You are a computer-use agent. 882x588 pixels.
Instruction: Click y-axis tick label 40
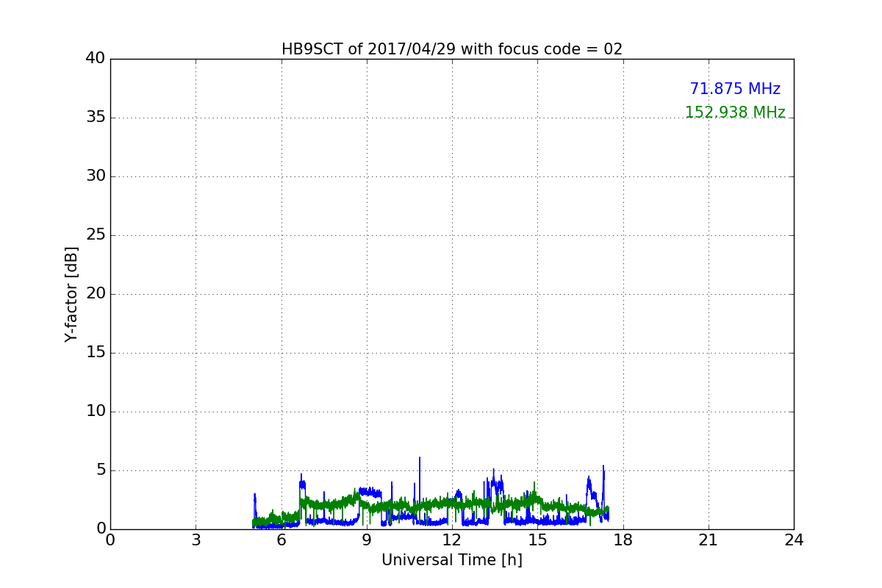click(x=95, y=59)
